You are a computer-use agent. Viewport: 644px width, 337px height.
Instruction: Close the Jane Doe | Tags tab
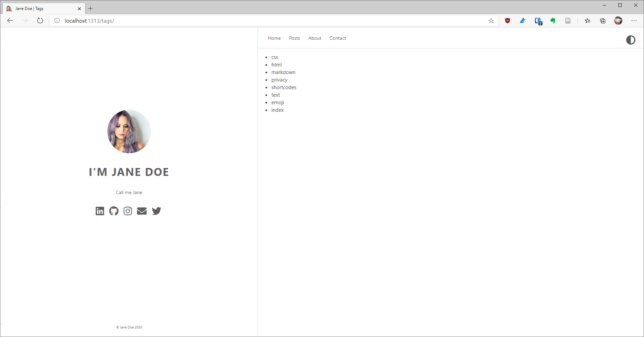pos(79,9)
